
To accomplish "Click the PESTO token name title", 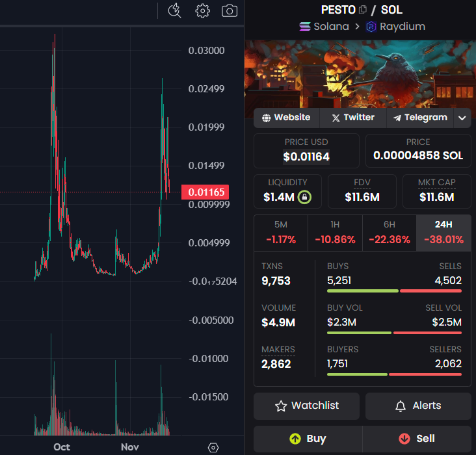I will click(338, 10).
